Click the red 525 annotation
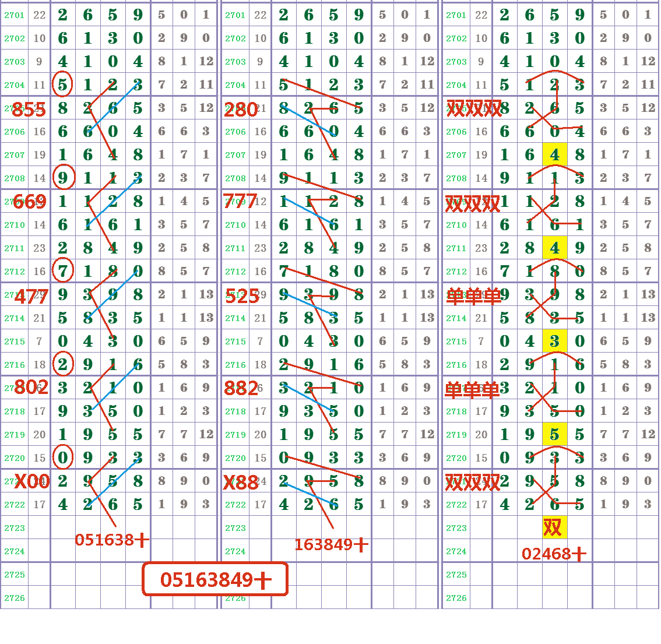 242,296
